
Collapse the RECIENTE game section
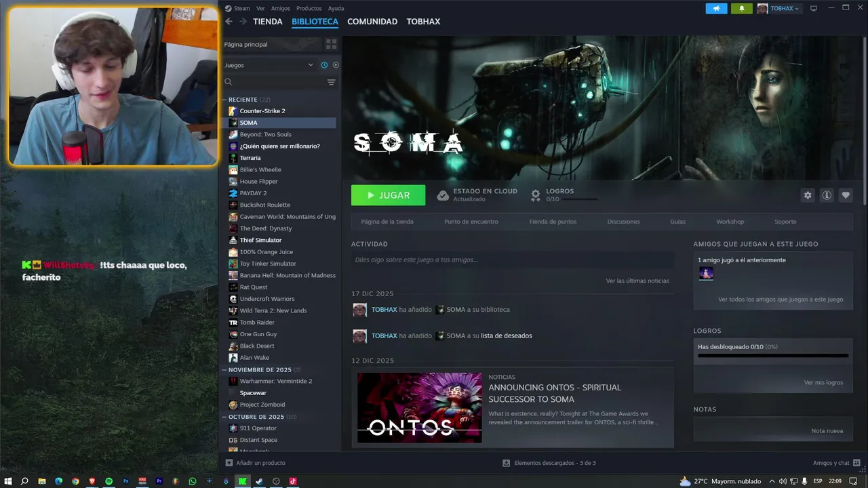click(224, 100)
